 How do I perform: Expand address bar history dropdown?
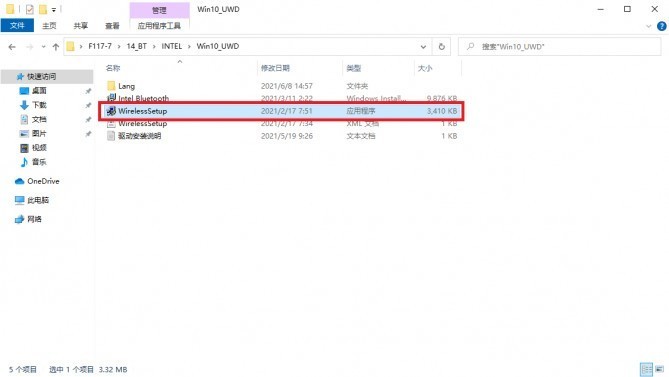[423, 46]
